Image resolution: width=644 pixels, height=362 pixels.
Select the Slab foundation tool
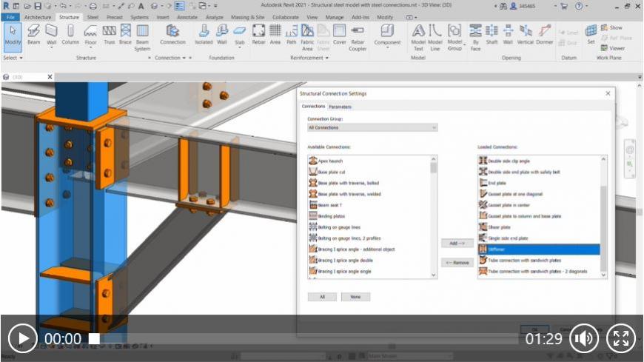point(239,35)
